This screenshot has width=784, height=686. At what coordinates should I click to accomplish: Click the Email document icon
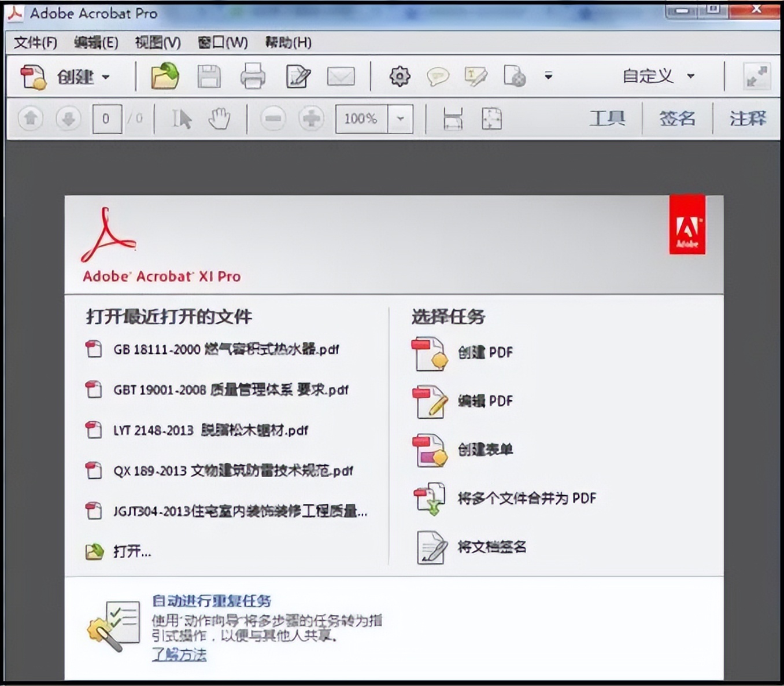[x=341, y=76]
